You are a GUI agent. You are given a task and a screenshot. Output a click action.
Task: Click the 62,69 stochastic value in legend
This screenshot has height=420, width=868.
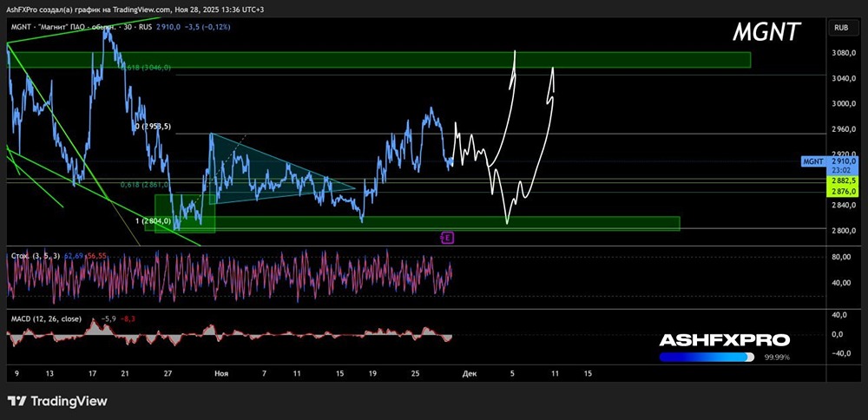click(74, 256)
